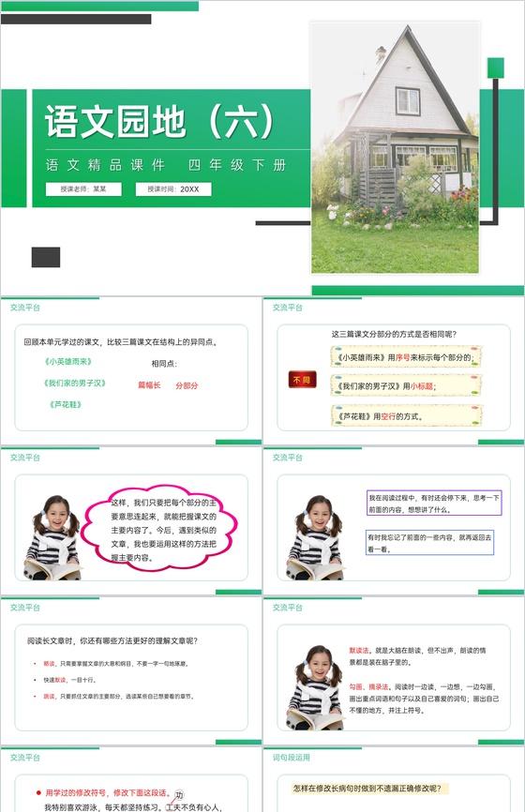Click the dark gray square on cover slide
The image size is (525, 812).
coord(46,257)
